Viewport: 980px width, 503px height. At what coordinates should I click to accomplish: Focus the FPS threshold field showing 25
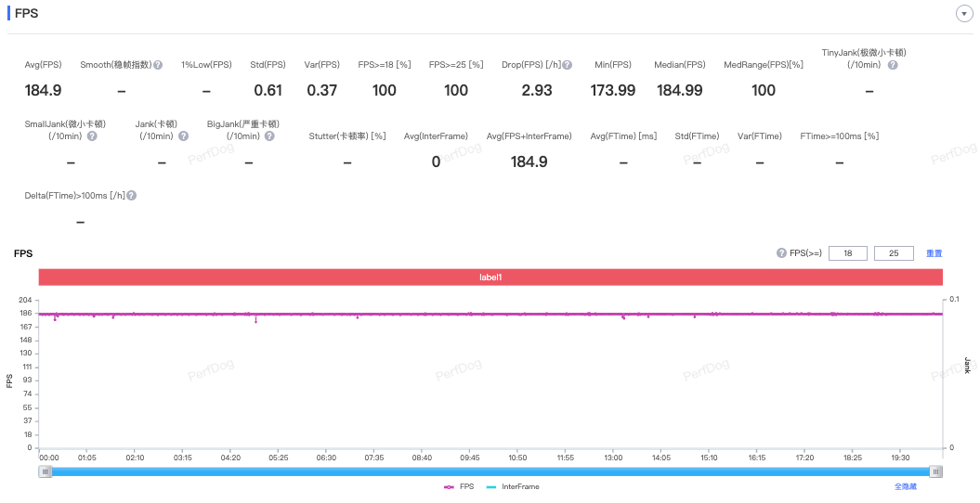894,253
